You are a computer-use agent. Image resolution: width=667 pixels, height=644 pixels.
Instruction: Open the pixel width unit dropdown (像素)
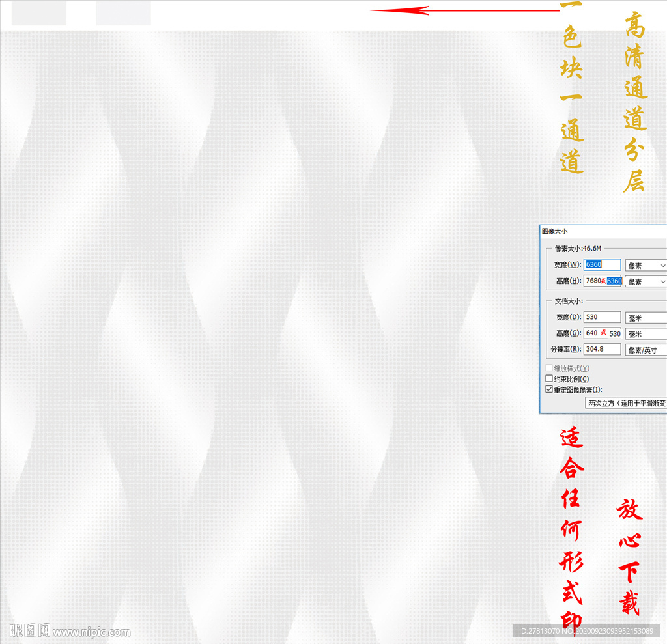tap(646, 266)
